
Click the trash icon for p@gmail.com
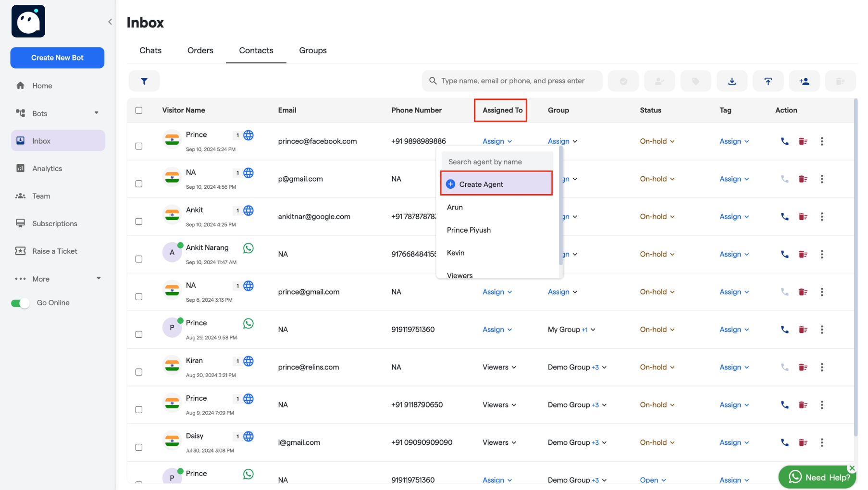[803, 179]
